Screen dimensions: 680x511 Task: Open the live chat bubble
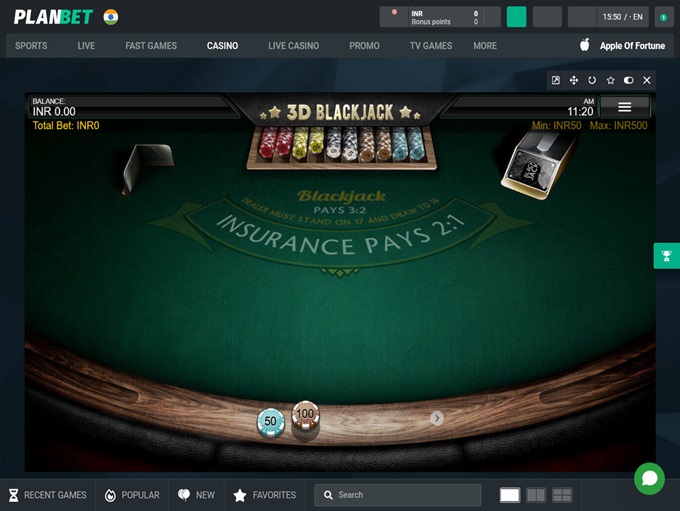point(649,478)
